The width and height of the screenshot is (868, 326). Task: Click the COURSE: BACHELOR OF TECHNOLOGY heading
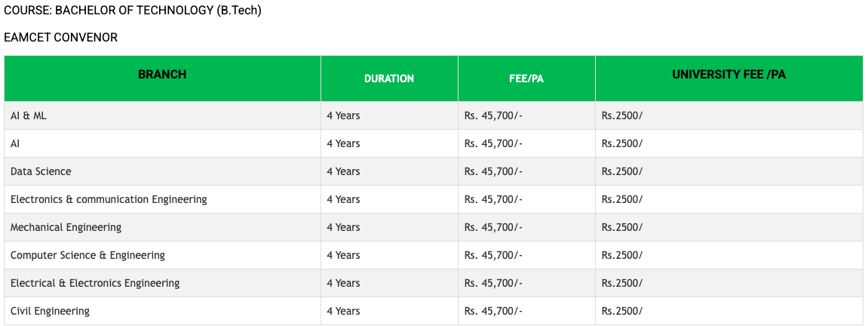133,11
